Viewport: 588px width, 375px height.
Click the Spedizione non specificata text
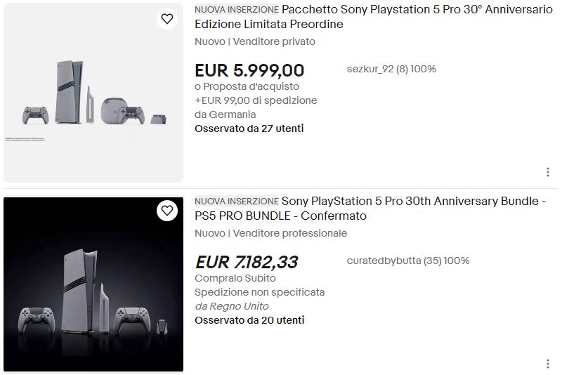(260, 292)
